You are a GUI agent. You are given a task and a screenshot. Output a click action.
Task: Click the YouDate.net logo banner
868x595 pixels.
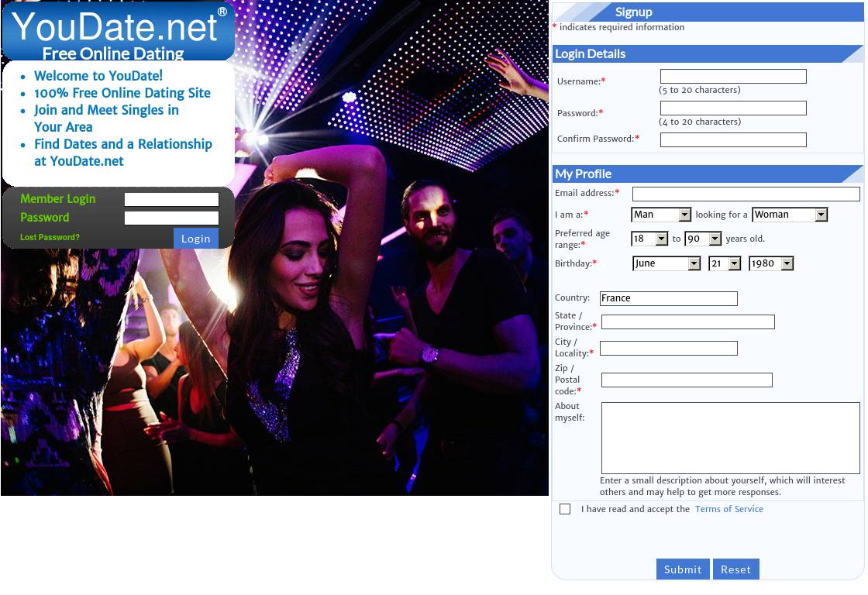tap(118, 32)
